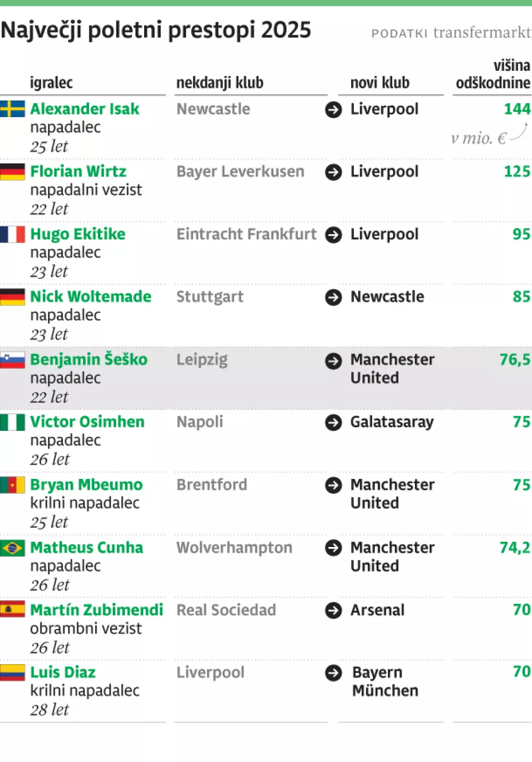Click the arrow between Stuttgart and Newcastle
The image size is (532, 762).
(334, 297)
